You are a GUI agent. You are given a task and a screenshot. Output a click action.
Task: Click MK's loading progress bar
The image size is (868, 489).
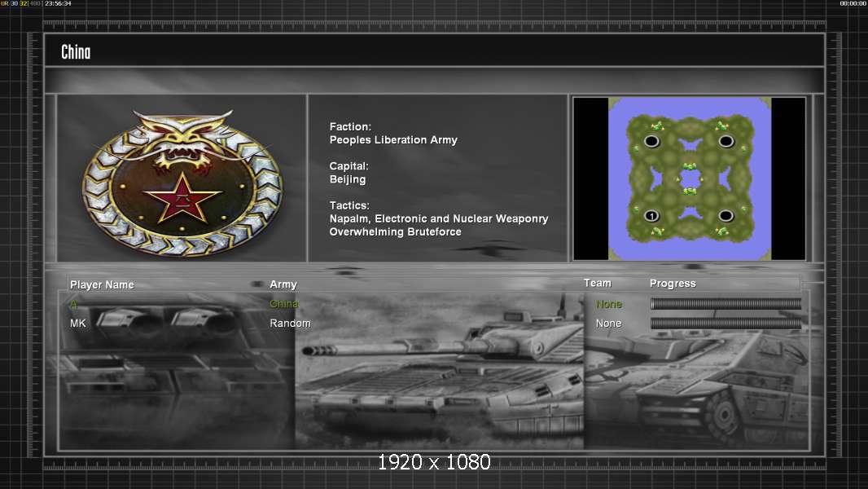pyautogui.click(x=726, y=324)
